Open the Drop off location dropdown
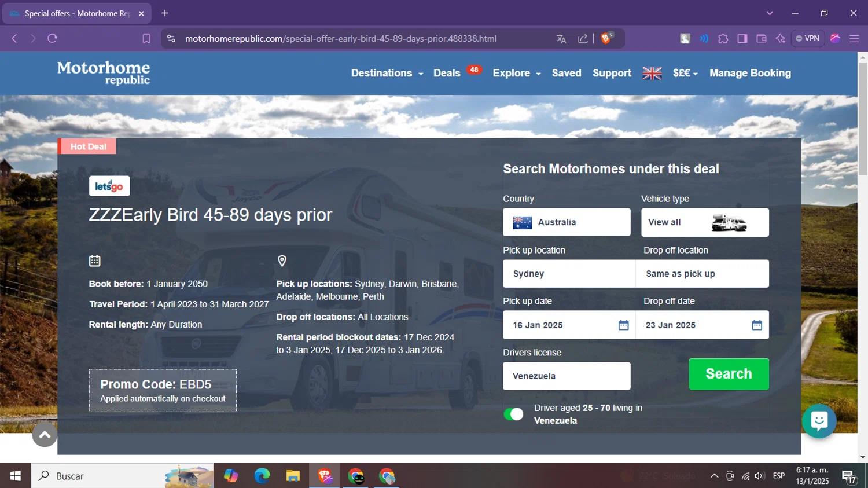868x488 pixels. (x=703, y=274)
